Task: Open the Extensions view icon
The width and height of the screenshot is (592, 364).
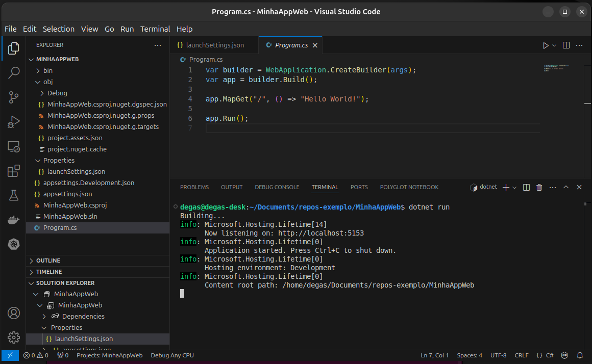Action: click(14, 171)
